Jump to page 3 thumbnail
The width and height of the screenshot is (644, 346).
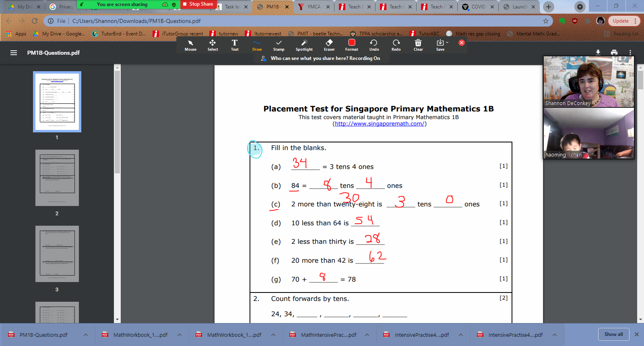57,254
